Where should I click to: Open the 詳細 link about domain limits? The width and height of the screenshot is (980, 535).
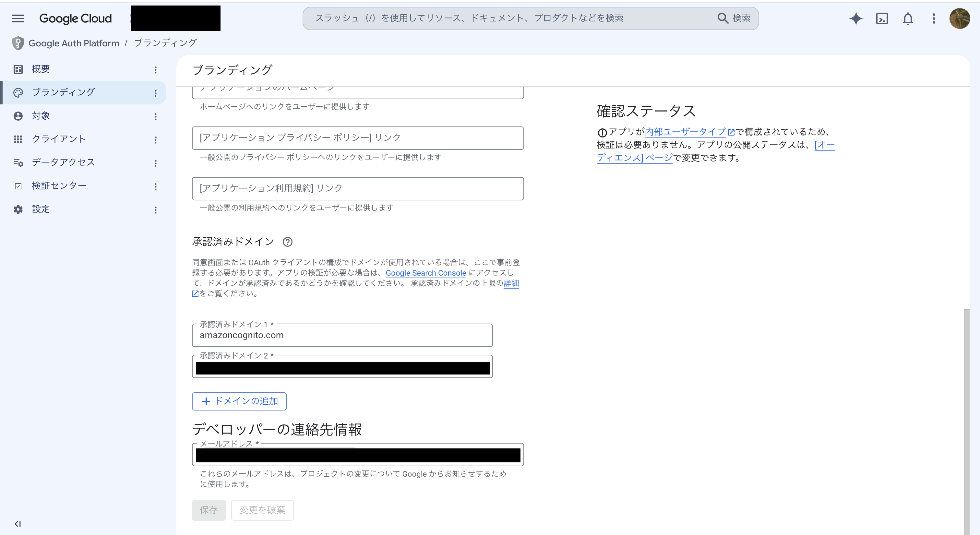tap(511, 283)
